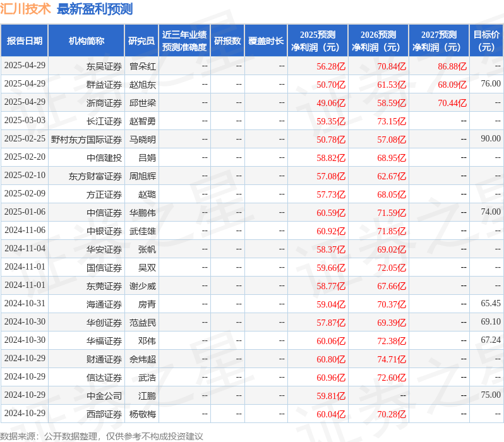
Task: Click institution 西部证券
Action: pos(104,415)
